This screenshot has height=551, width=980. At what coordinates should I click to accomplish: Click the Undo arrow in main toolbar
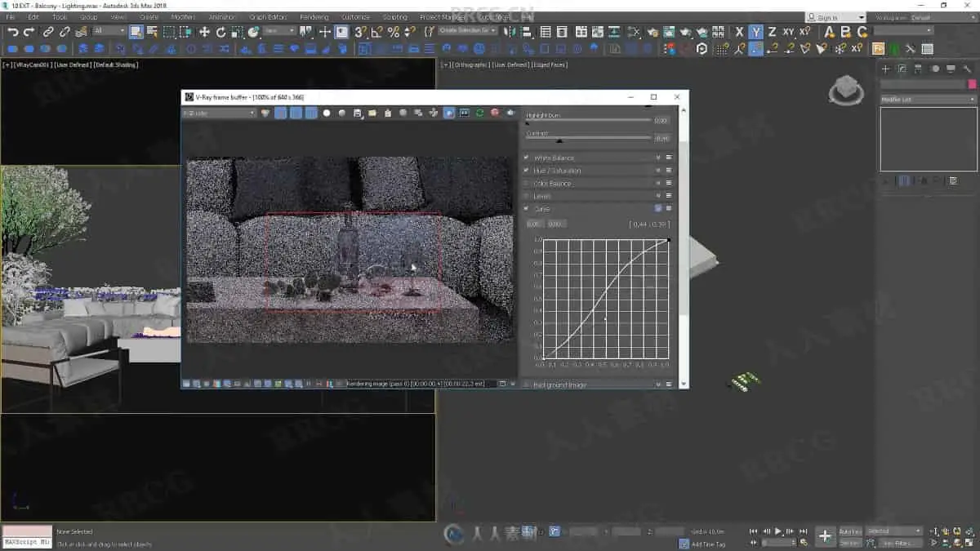[x=13, y=32]
